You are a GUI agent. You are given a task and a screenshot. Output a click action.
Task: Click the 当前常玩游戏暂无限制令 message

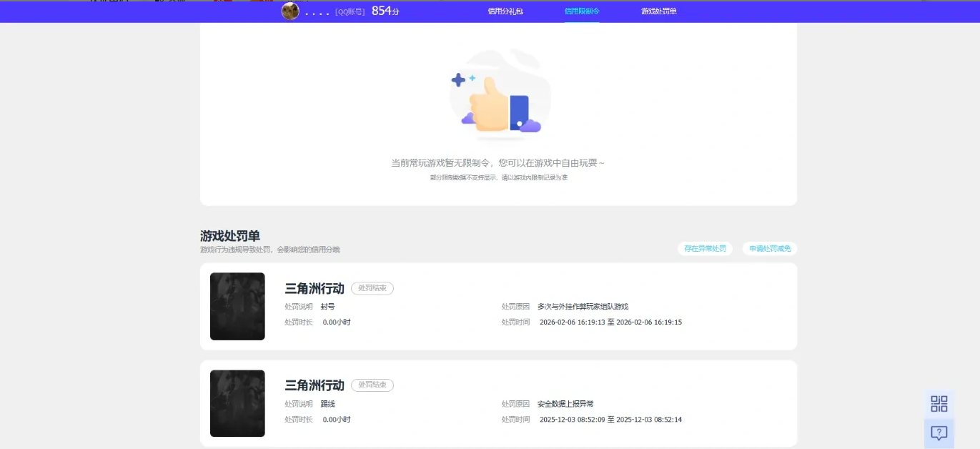pos(498,163)
